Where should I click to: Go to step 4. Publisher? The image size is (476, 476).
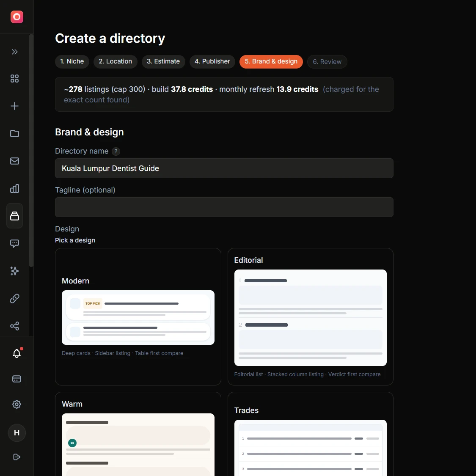(x=212, y=62)
